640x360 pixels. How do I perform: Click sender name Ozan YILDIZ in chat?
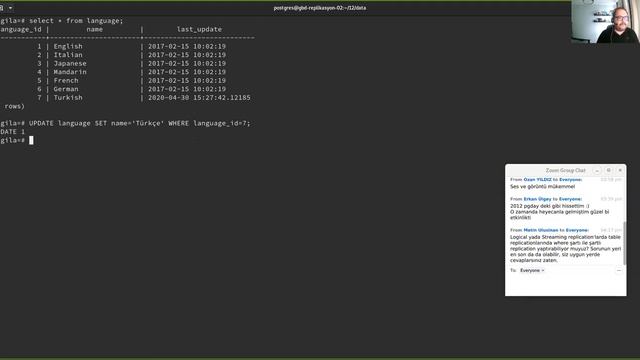click(537, 180)
